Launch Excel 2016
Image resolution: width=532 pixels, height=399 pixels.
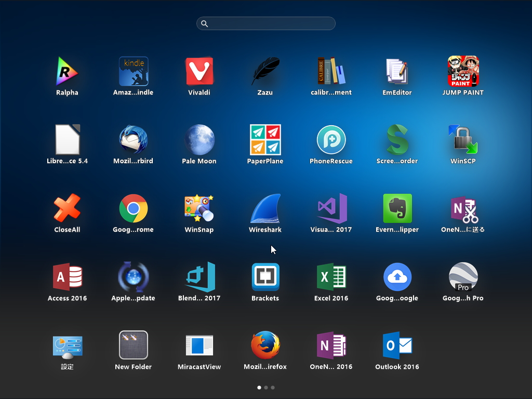331,277
